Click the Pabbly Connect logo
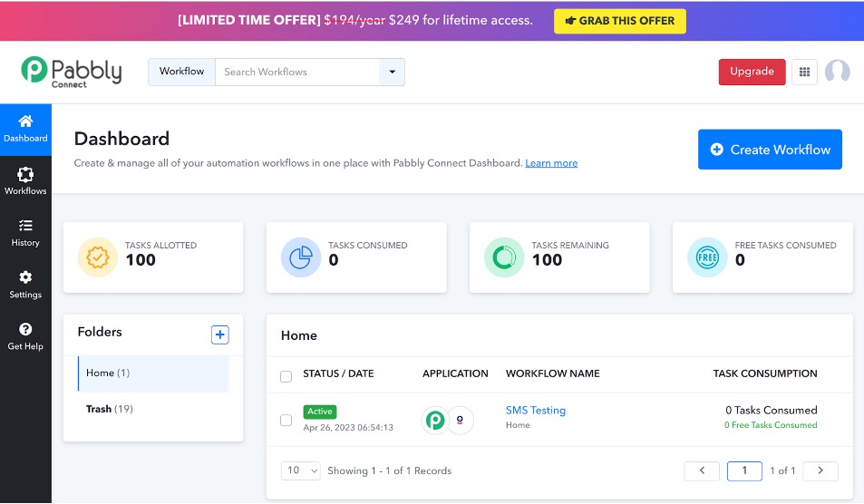Viewport: 864px width, 504px height. [71, 72]
